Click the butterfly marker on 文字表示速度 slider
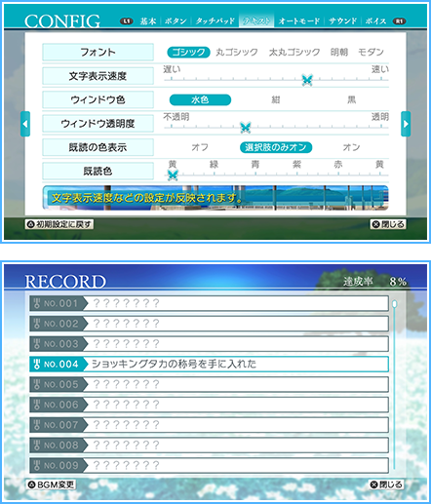The width and height of the screenshot is (431, 504). click(307, 80)
